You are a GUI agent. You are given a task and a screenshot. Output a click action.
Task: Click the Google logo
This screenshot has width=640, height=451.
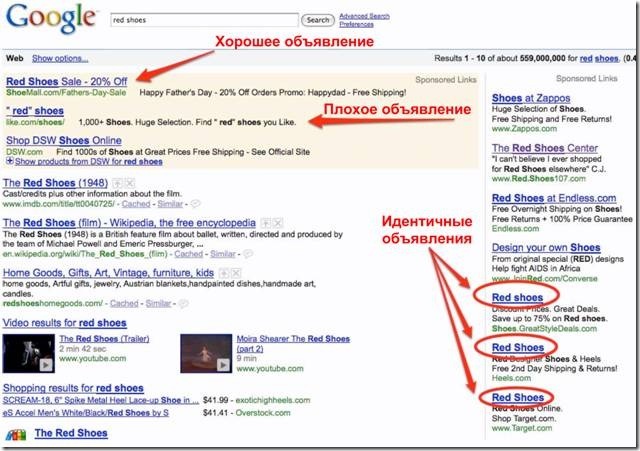[x=52, y=19]
